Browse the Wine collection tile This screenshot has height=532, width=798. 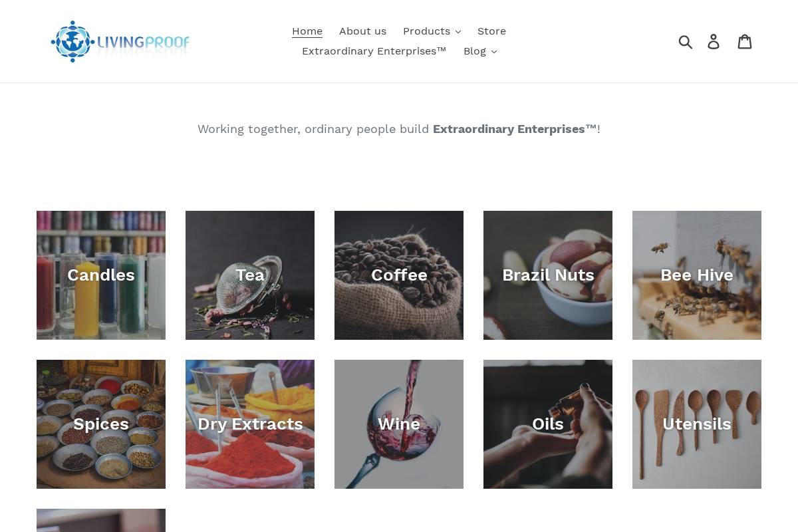pyautogui.click(x=399, y=424)
